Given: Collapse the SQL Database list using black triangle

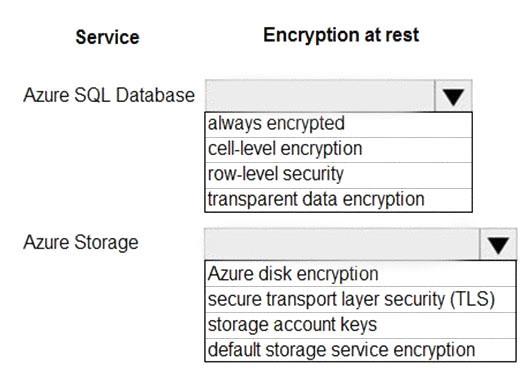Looking at the screenshot, I should 453,96.
